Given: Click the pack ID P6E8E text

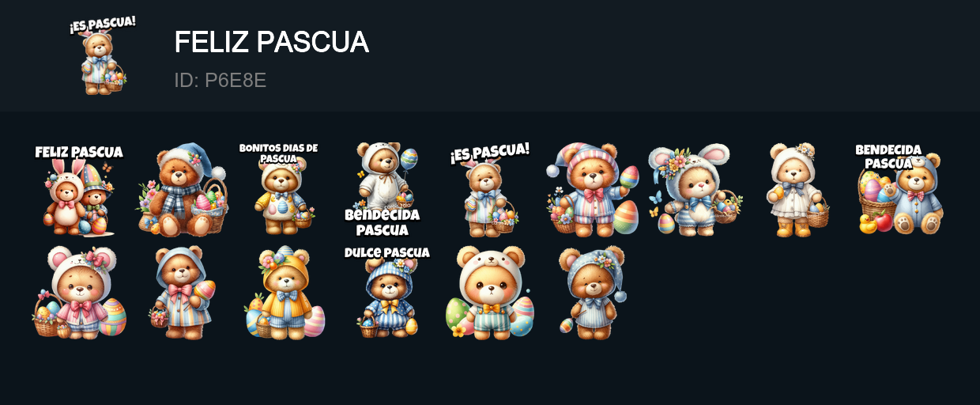Looking at the screenshot, I should coord(220,80).
